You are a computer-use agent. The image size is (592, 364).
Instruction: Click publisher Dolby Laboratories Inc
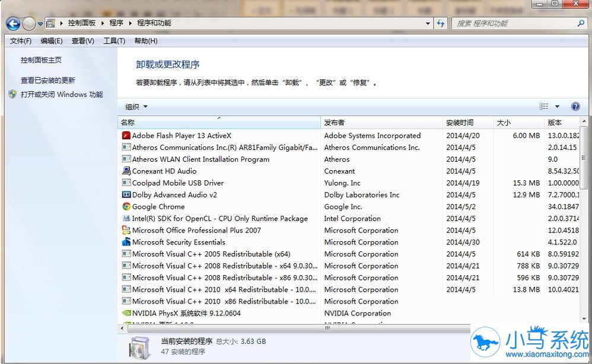(x=362, y=194)
